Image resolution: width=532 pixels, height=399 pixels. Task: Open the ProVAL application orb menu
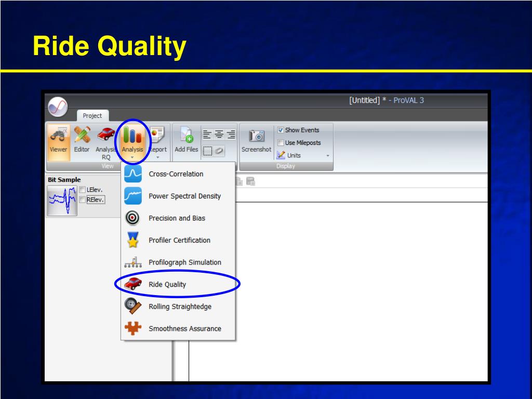pos(58,107)
